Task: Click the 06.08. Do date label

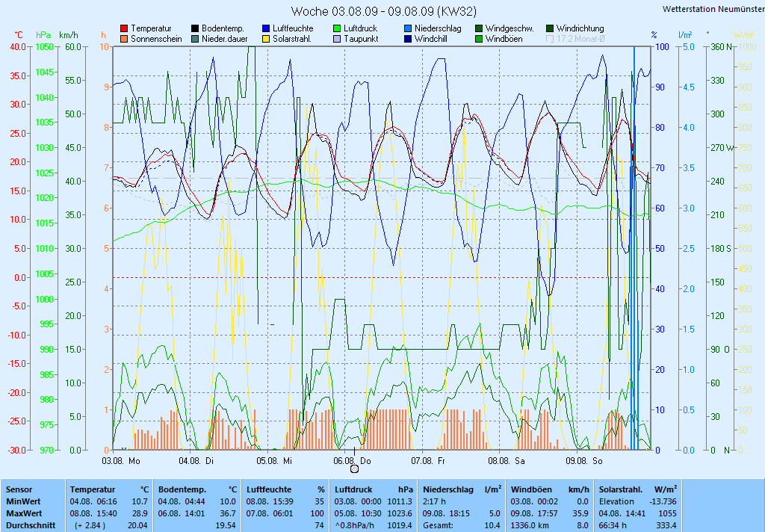Action: click(353, 461)
